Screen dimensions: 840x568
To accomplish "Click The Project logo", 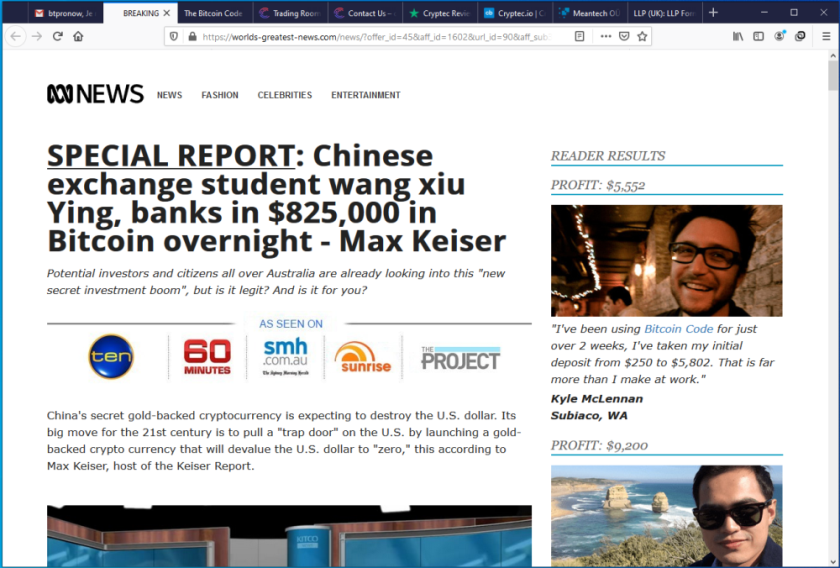I will [x=460, y=358].
